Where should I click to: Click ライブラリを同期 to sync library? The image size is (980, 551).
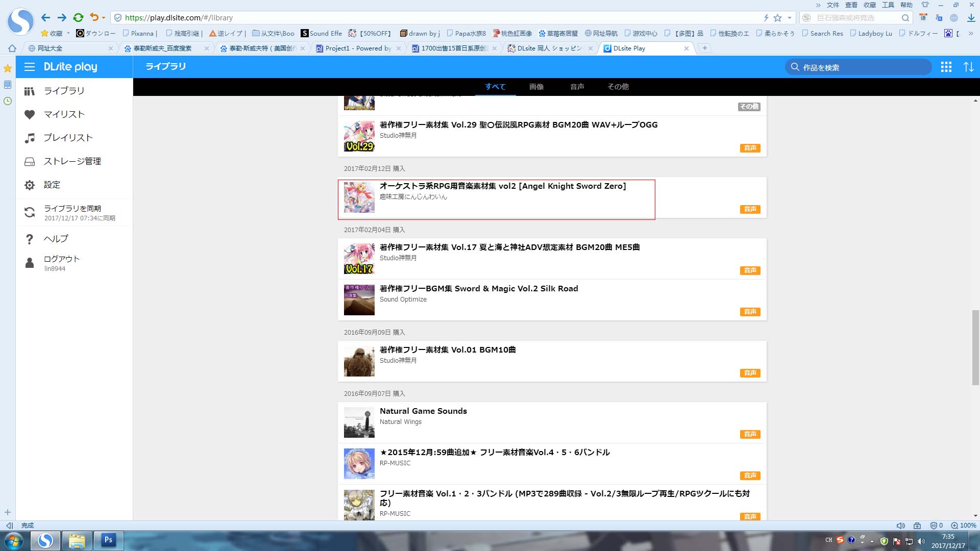(x=75, y=213)
